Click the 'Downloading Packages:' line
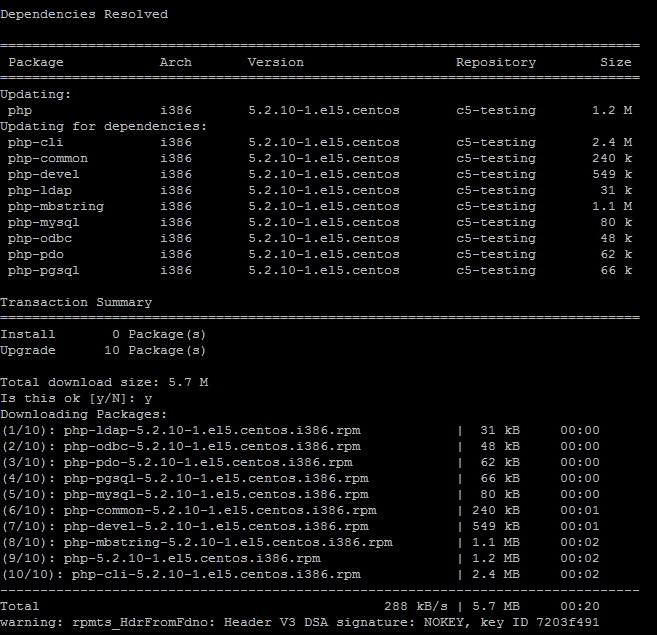The height and width of the screenshot is (635, 657). pyautogui.click(x=83, y=414)
